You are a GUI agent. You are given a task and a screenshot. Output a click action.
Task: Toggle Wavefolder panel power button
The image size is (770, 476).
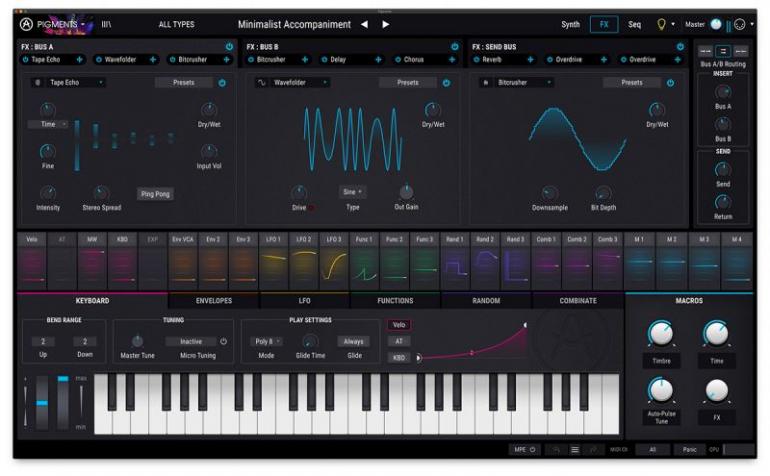pos(446,83)
